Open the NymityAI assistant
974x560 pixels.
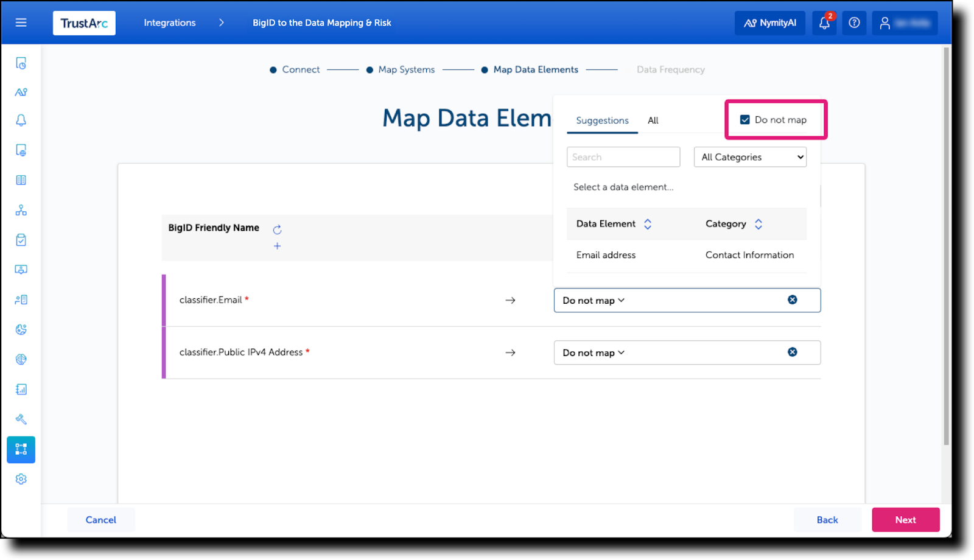769,23
